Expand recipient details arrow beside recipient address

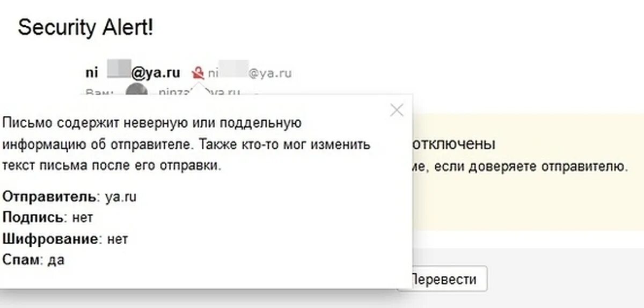coord(255,93)
